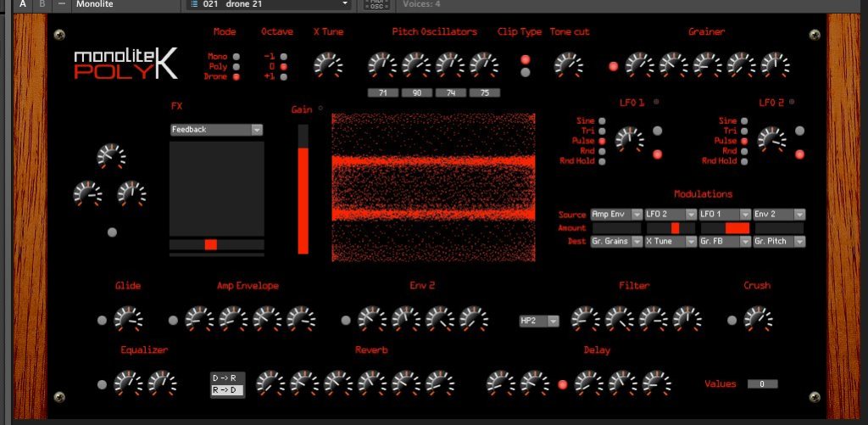Choose Sine waveform for LFO 1
Viewport: 868px width, 425px height.
pos(603,120)
